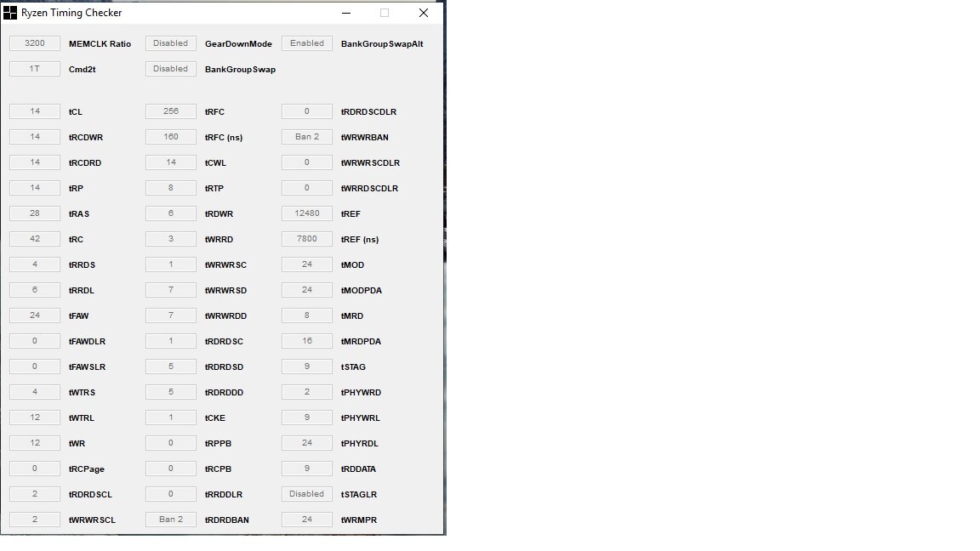Image resolution: width=980 pixels, height=551 pixels.
Task: Click the GearDownMode label text
Action: tap(238, 43)
